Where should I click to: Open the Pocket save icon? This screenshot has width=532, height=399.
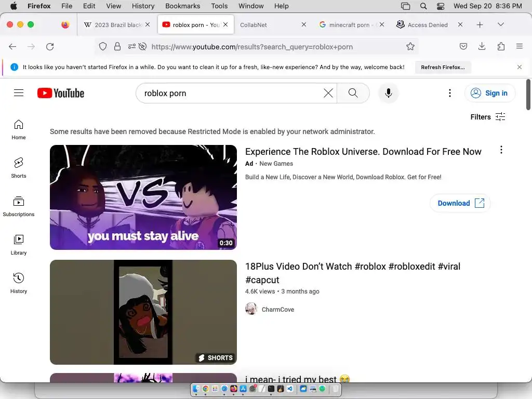[463, 46]
